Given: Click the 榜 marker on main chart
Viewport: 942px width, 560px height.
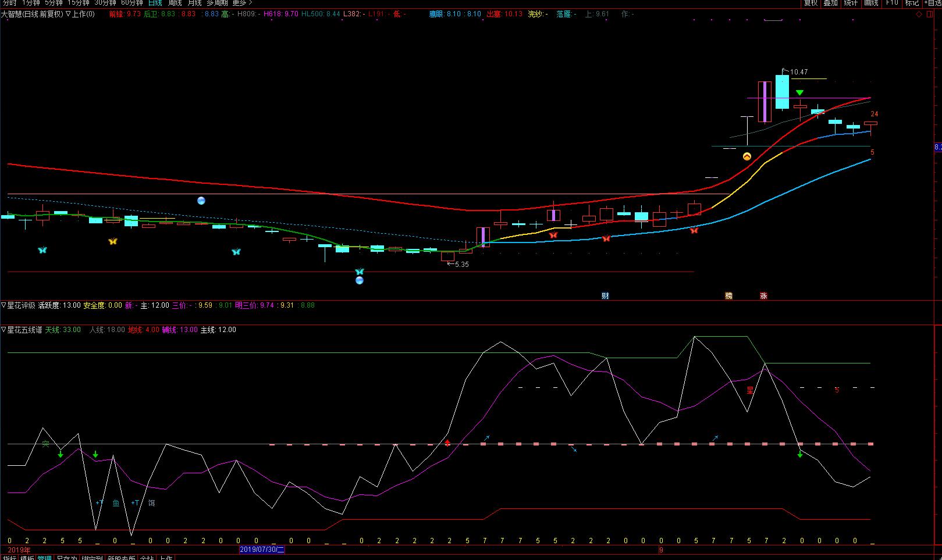Looking at the screenshot, I should pos(728,295).
